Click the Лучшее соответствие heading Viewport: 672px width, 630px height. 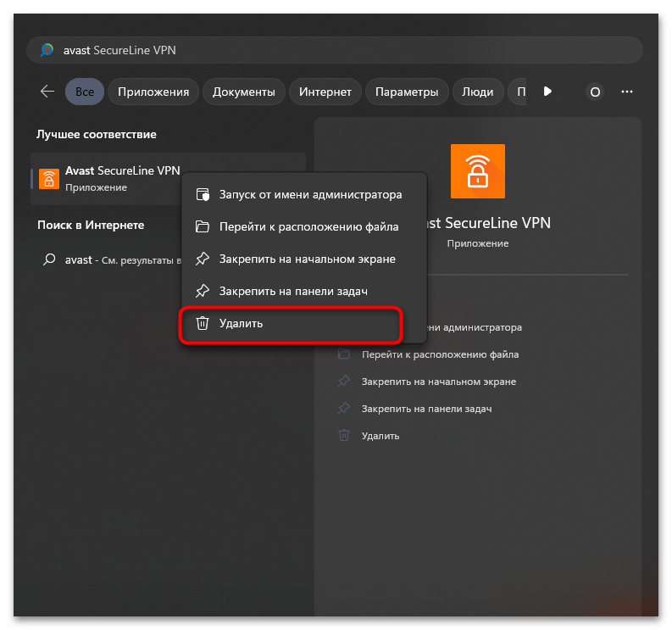(x=97, y=134)
